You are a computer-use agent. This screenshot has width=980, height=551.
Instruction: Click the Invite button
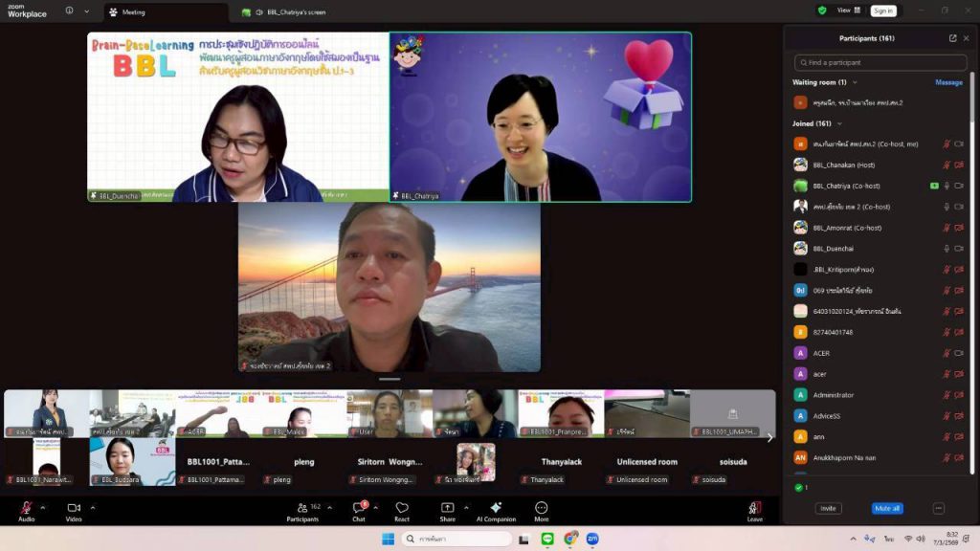point(828,509)
